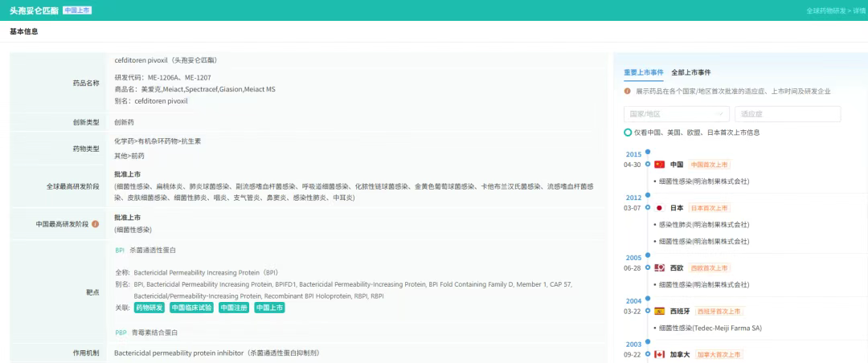Image resolution: width=868 pixels, height=363 pixels.
Task: Click 化学药>有机杂环药物>抗生素 classification text
Action: pos(158,141)
